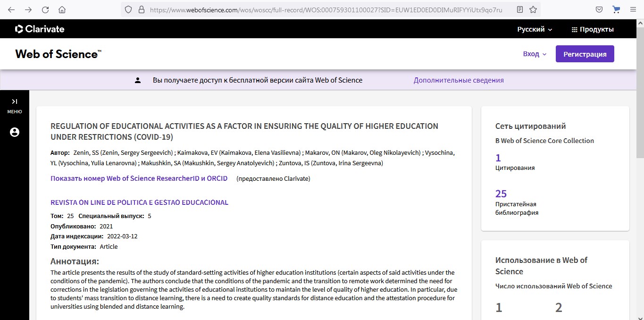Open the browser home page
Viewport: 644px width, 320px height.
pyautogui.click(x=62, y=9)
